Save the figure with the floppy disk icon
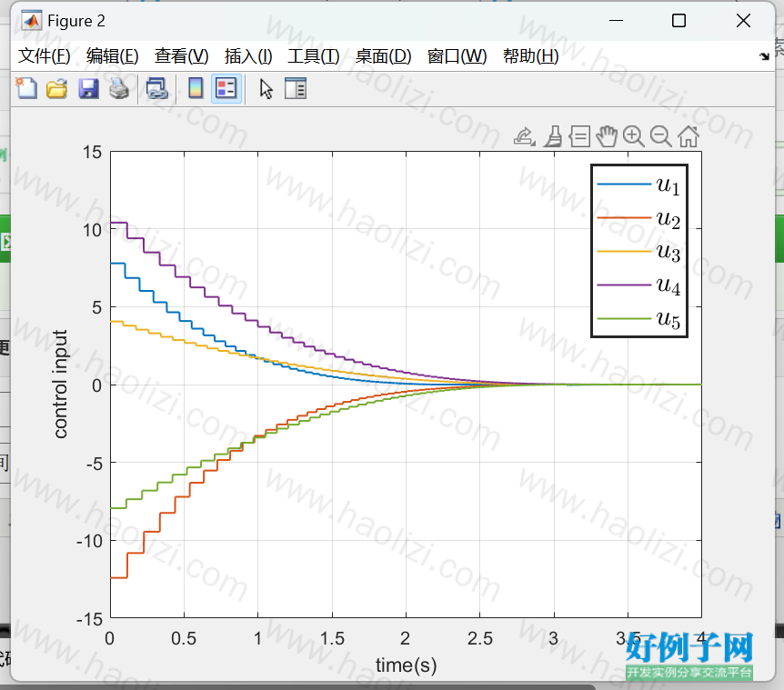Image resolution: width=784 pixels, height=690 pixels. [x=88, y=88]
